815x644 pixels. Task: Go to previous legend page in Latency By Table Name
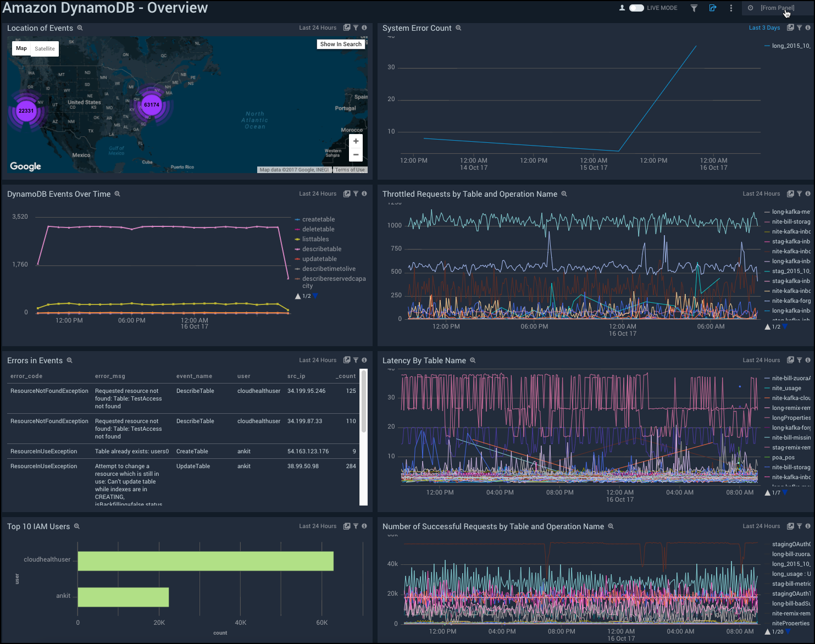point(768,493)
